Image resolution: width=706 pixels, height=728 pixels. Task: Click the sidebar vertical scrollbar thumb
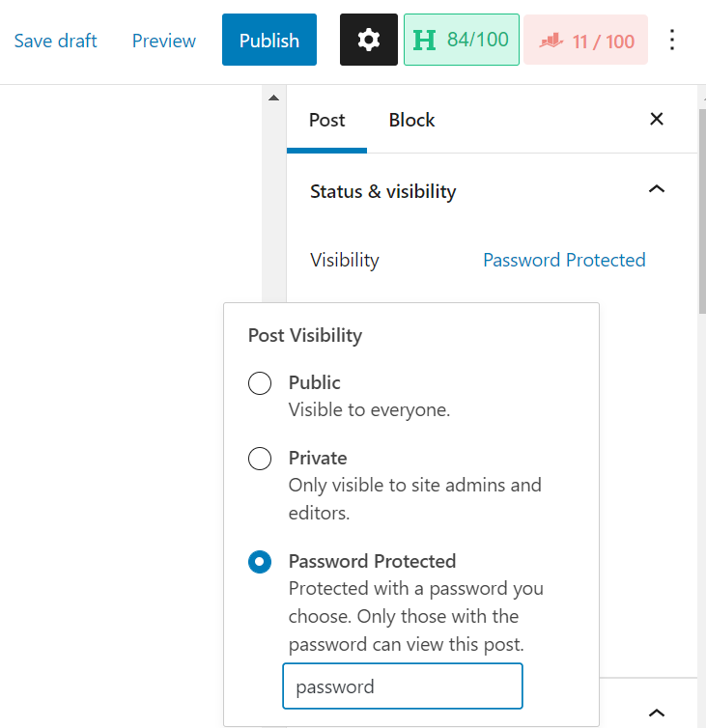click(702, 211)
